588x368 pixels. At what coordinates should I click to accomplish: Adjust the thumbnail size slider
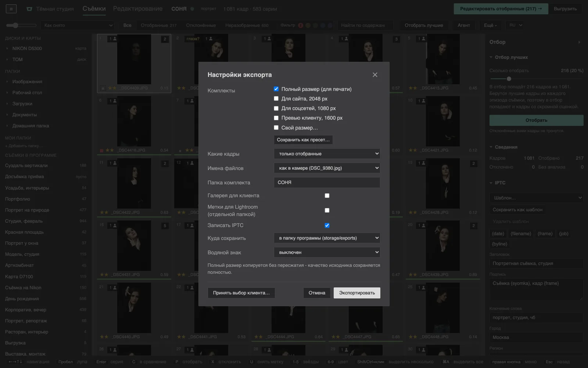(21, 25)
